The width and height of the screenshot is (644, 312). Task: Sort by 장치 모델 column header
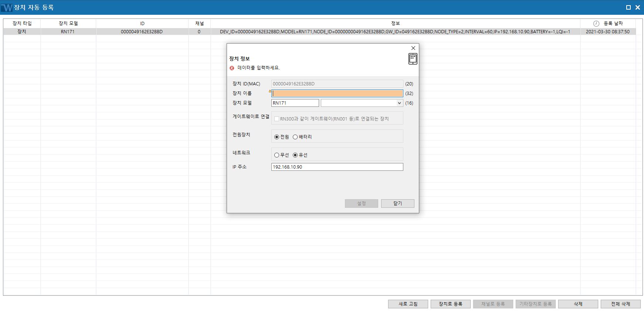68,23
